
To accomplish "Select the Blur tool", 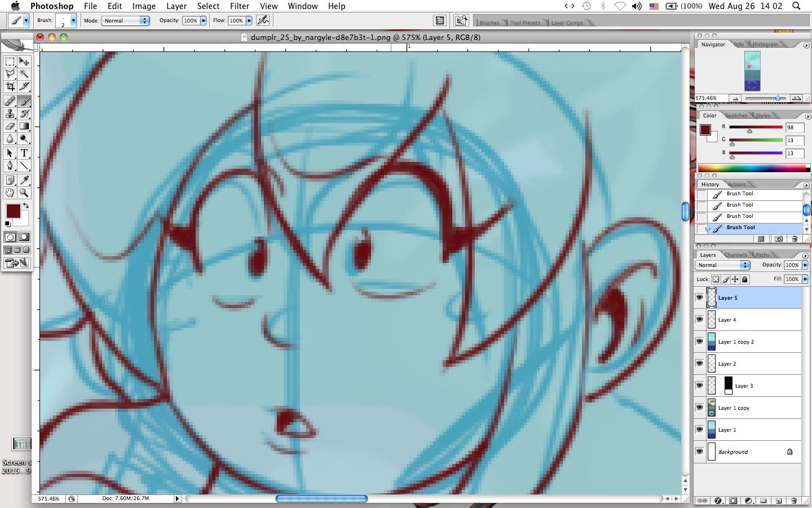I will (10, 138).
